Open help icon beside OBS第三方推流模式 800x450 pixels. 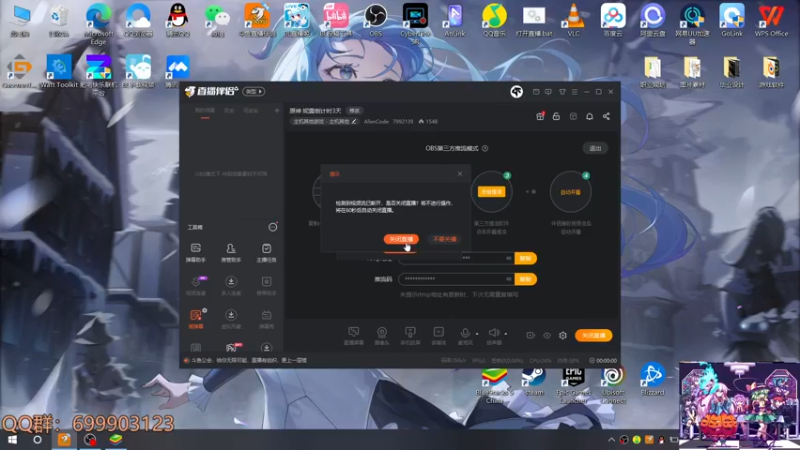[x=485, y=148]
